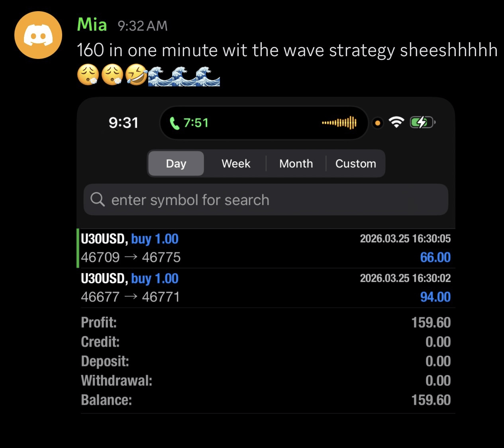This screenshot has width=504, height=448.
Task: Switch to the Week tab
Action: (236, 164)
